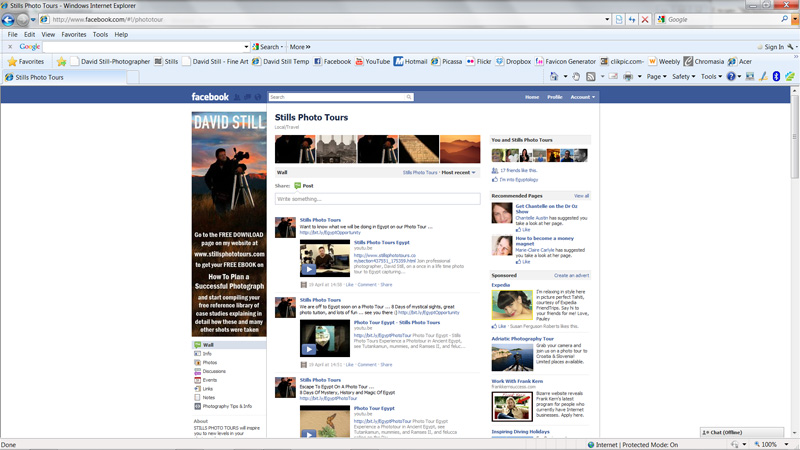Click the Print toolbar icon
The height and width of the screenshot is (450, 800).
(x=628, y=77)
